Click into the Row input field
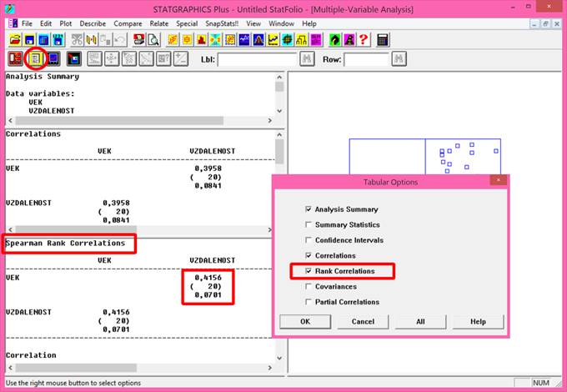 point(366,59)
